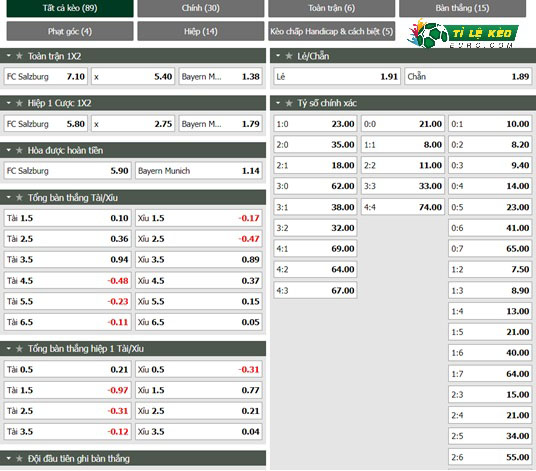Switch to the Chính (30) tab
The width and height of the screenshot is (536, 471).
tap(201, 8)
